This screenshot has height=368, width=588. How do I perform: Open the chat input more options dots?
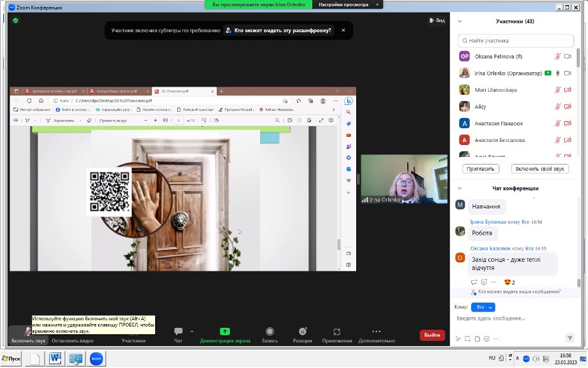(496, 338)
